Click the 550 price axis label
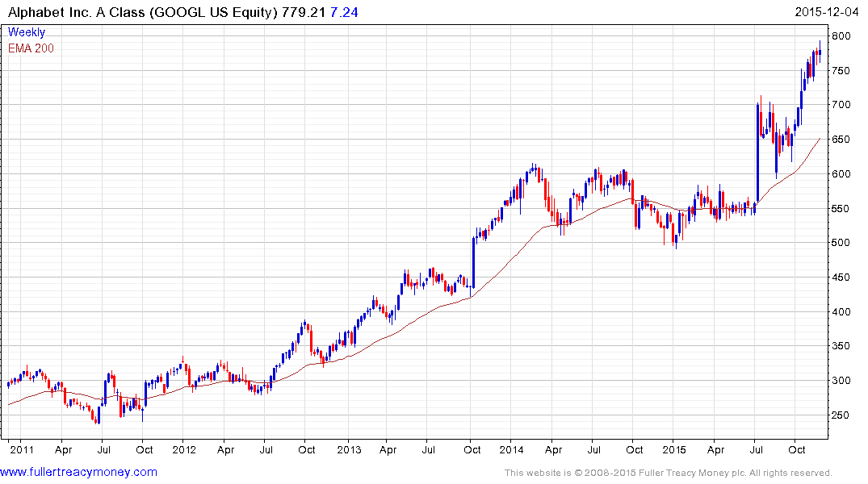 coord(841,209)
